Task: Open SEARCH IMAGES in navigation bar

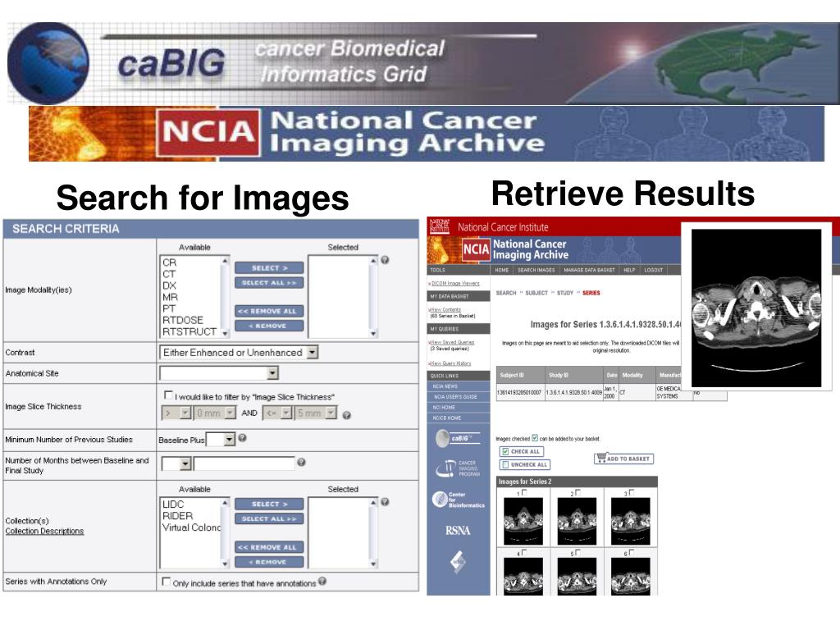Action: pos(536,270)
